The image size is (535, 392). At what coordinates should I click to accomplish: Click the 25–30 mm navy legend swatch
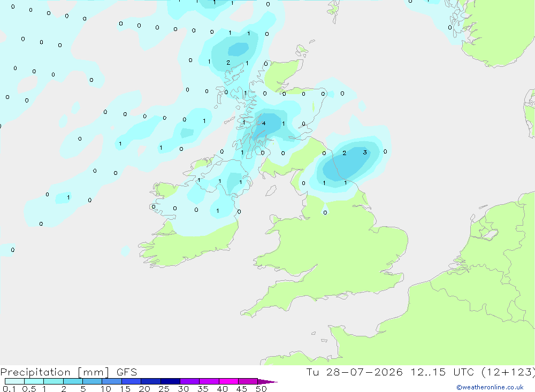pos(170,381)
